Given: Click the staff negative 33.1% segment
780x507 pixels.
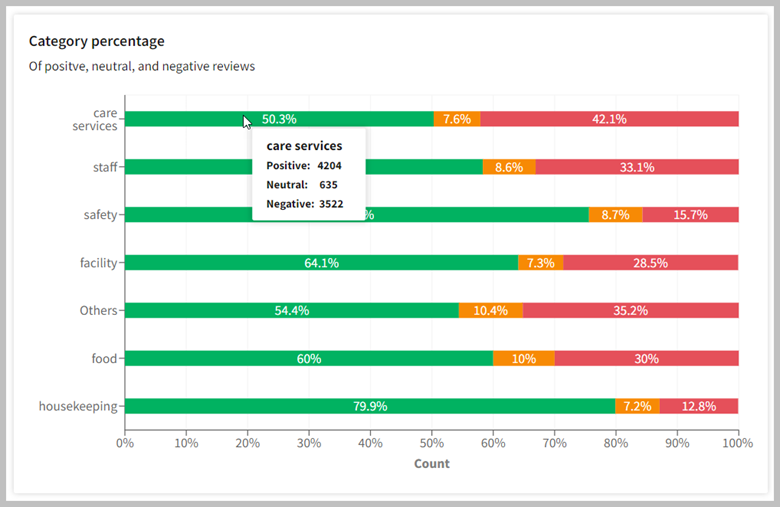Looking at the screenshot, I should tap(637, 167).
